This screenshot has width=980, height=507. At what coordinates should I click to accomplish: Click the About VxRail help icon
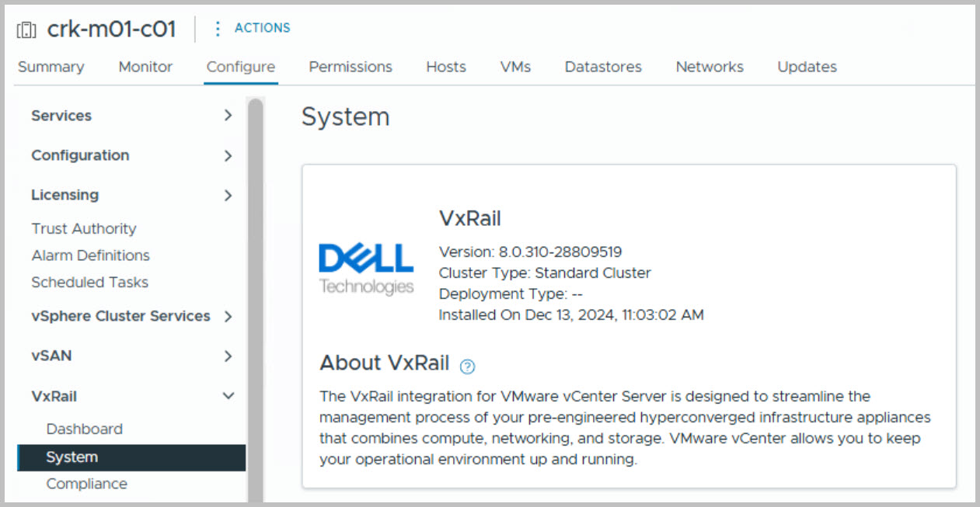point(467,366)
